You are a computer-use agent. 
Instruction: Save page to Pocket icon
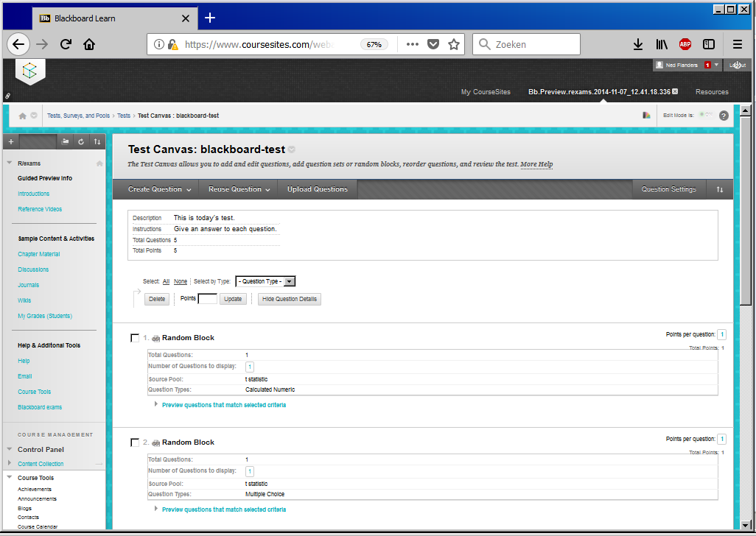pos(433,44)
